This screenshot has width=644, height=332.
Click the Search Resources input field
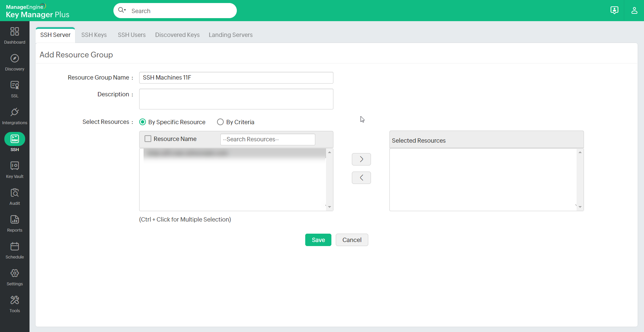pos(267,139)
